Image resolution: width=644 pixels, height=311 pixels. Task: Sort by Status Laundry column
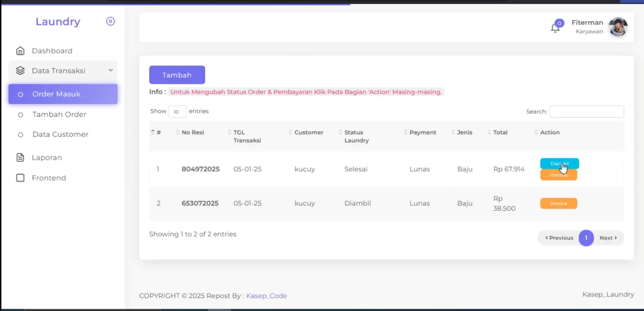tap(356, 136)
